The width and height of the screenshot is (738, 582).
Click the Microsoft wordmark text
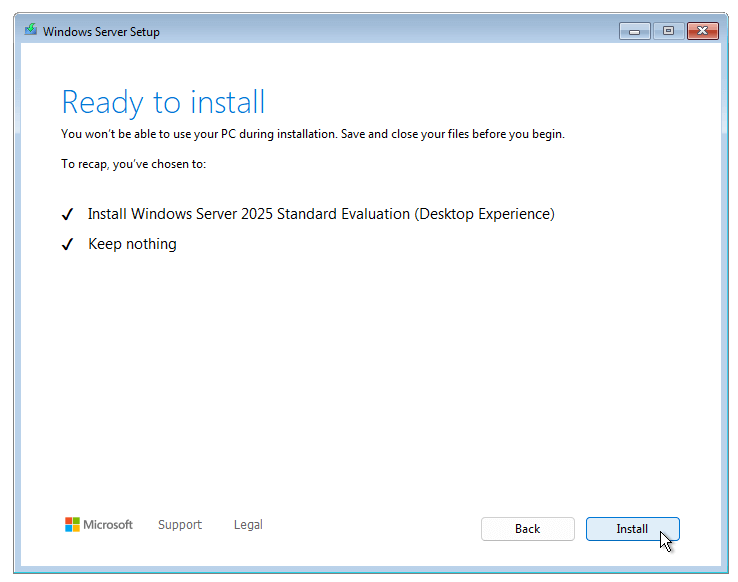coord(108,525)
